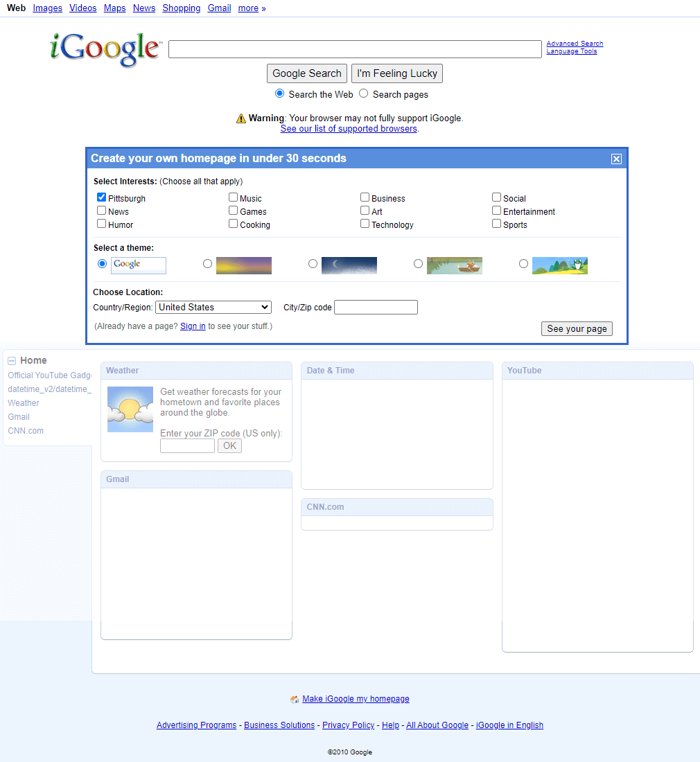Select the night sky moon theme radio button
Screen dimensions: 700x762
tap(313, 263)
